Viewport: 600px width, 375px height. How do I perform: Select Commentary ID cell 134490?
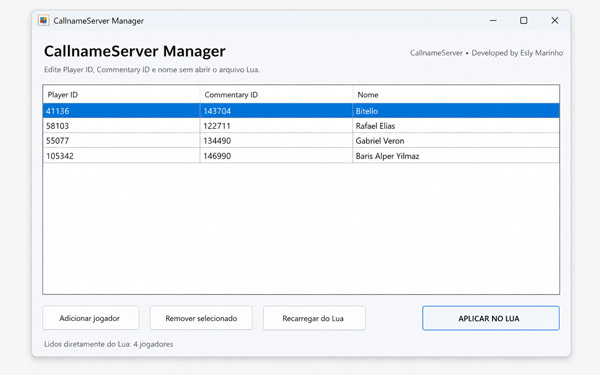(276, 141)
